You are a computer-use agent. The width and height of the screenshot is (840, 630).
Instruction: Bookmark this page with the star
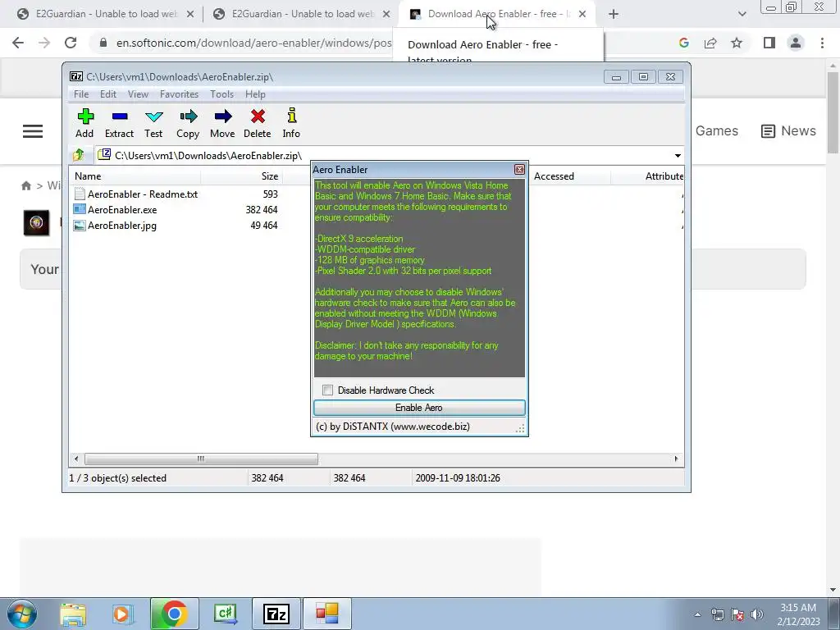[737, 43]
